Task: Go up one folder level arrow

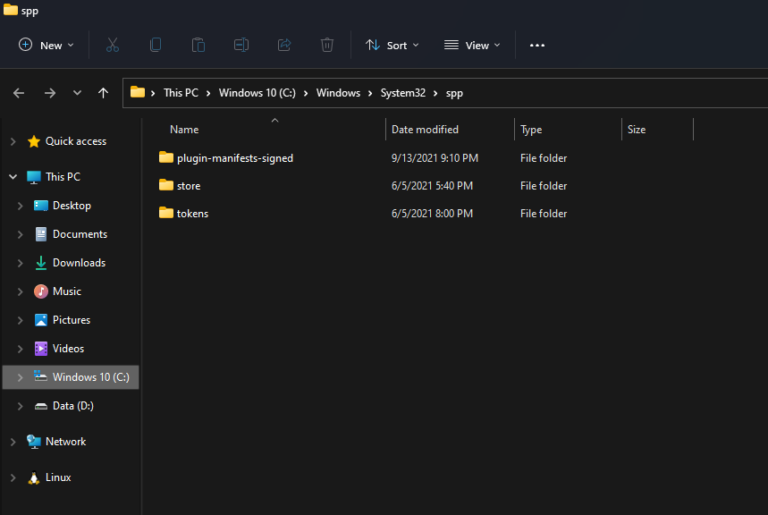Action: tap(103, 93)
